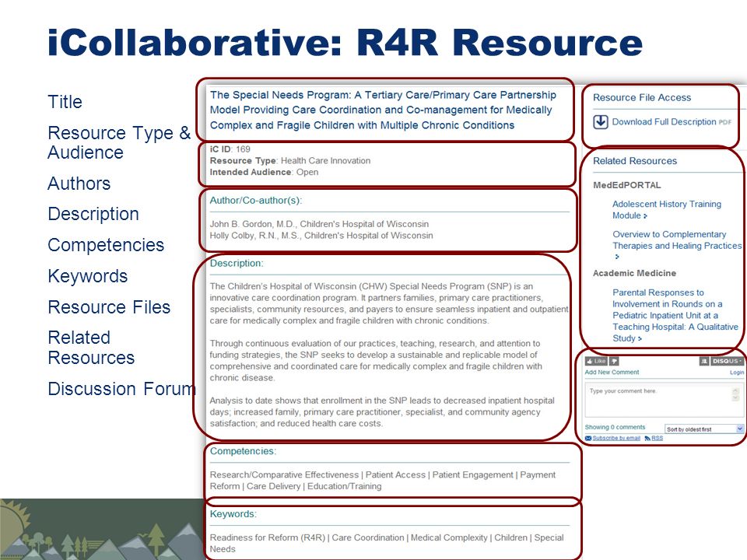747x560 pixels.
Task: Click Research/Comparative Effectiveness competency text
Action: click(284, 474)
